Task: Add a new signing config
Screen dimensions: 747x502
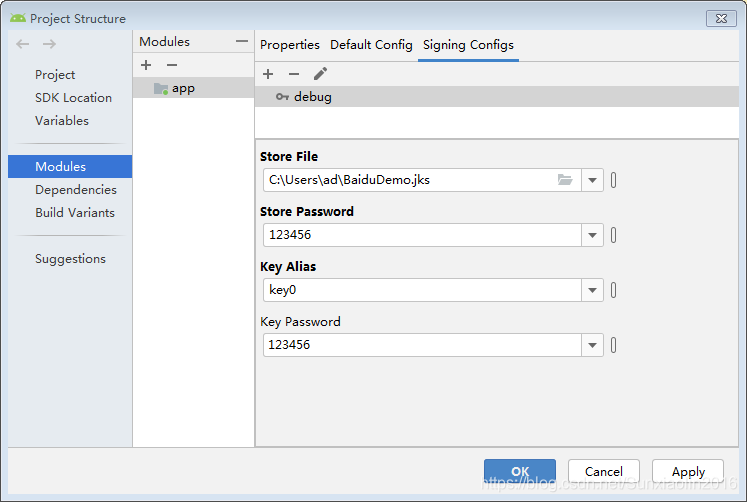Action: [268, 74]
